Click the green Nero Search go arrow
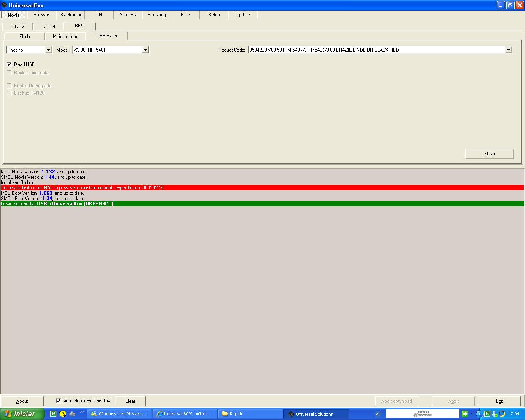525x420 pixels. tap(465, 414)
